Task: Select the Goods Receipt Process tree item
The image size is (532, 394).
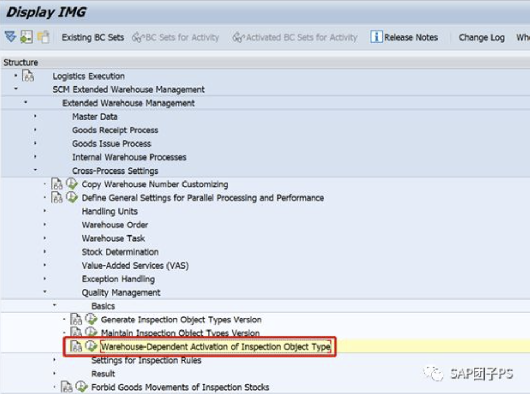Action: (x=115, y=130)
